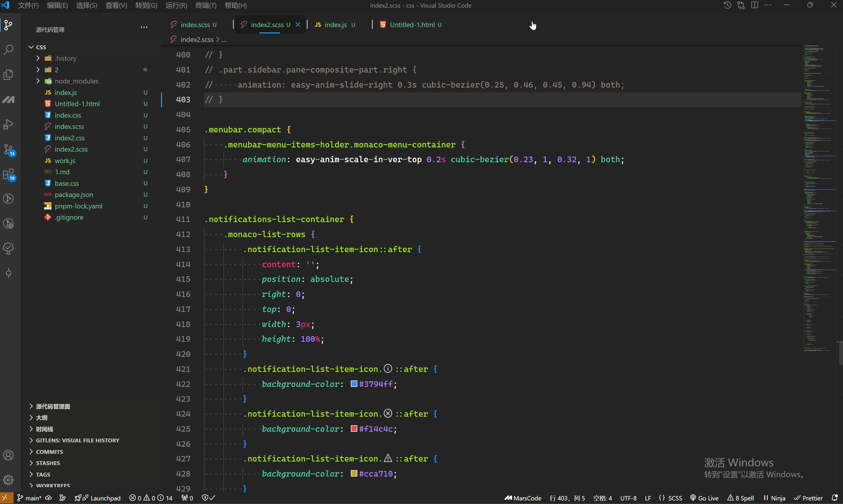
Task: Open color picker for #f14c4c swatch
Action: coord(354,429)
